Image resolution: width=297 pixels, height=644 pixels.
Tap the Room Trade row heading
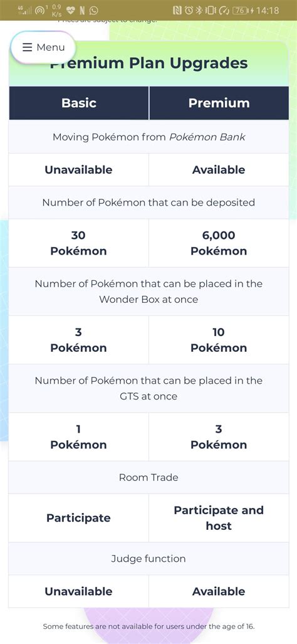(148, 477)
